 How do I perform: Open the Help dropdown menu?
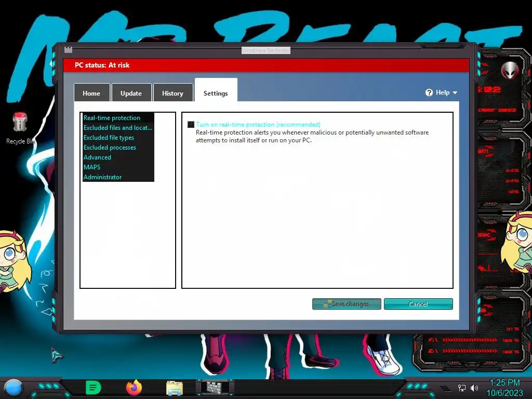click(x=442, y=92)
